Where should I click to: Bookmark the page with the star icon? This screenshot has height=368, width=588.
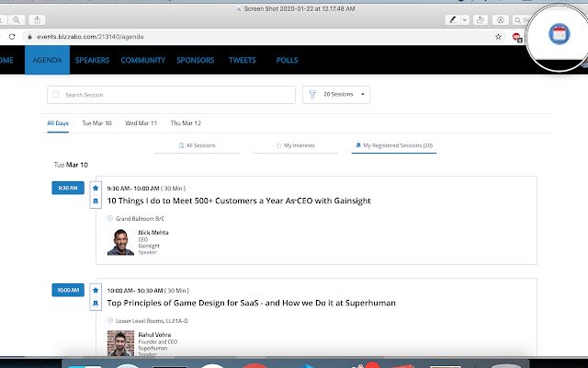click(x=498, y=37)
